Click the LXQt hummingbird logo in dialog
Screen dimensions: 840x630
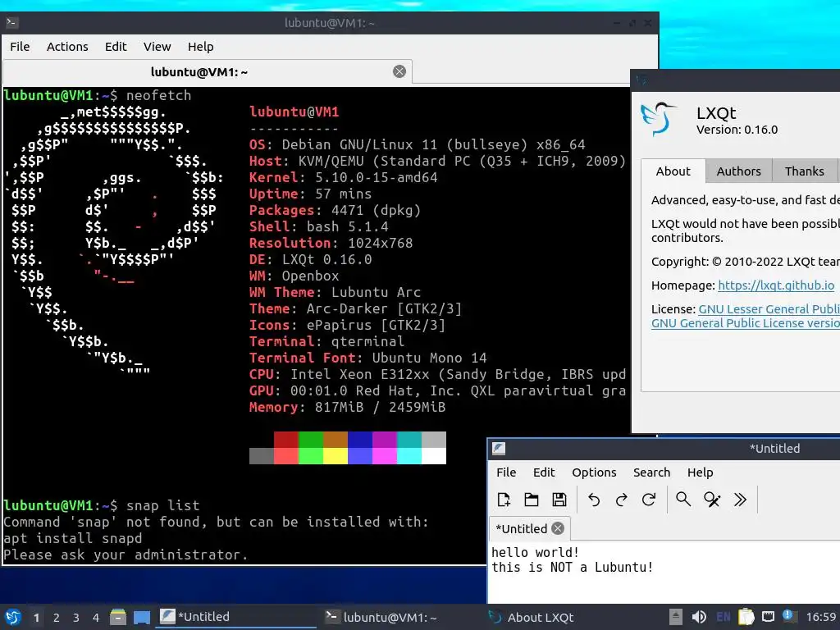point(659,119)
